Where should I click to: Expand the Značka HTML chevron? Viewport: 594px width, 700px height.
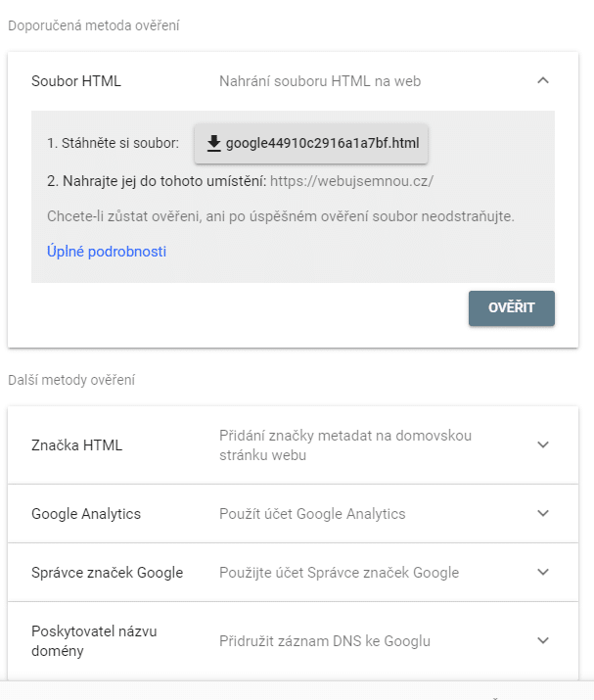click(x=543, y=444)
